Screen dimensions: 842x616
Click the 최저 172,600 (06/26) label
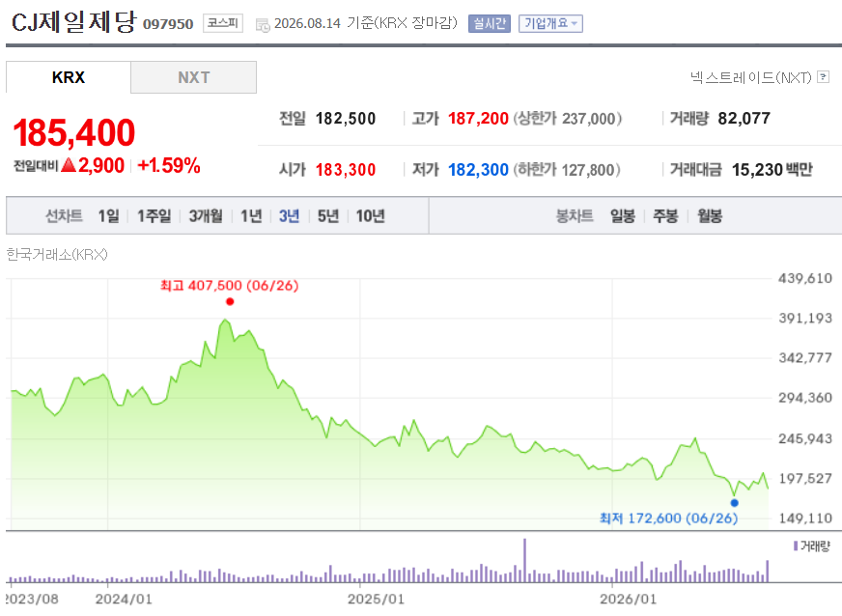pos(668,518)
